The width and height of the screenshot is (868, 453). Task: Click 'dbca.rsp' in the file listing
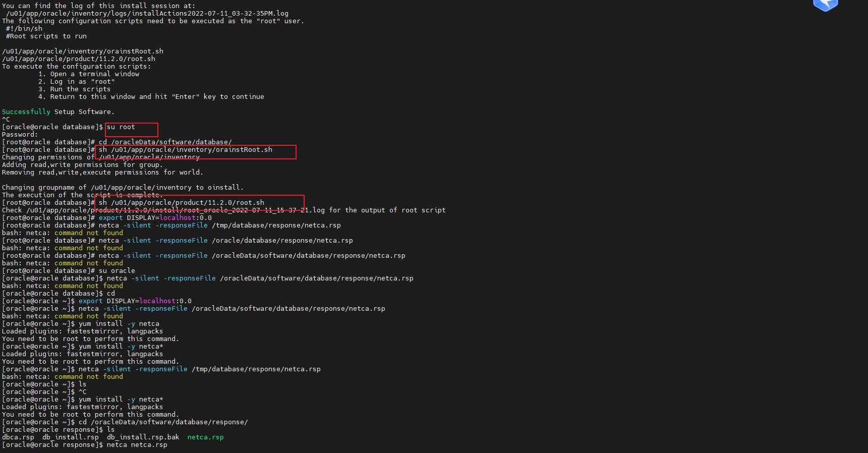click(18, 437)
